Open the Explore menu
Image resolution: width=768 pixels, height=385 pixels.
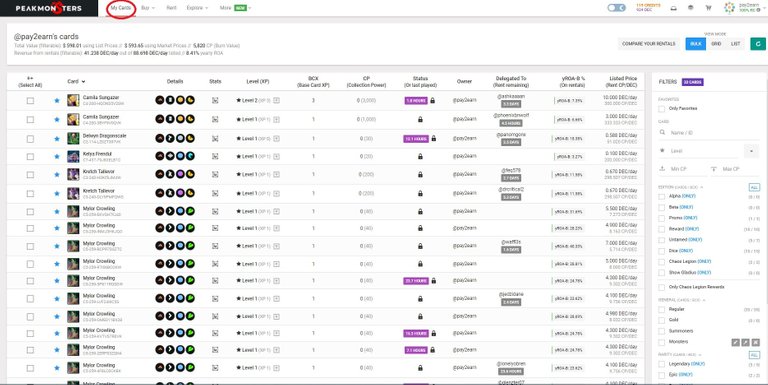(x=197, y=8)
